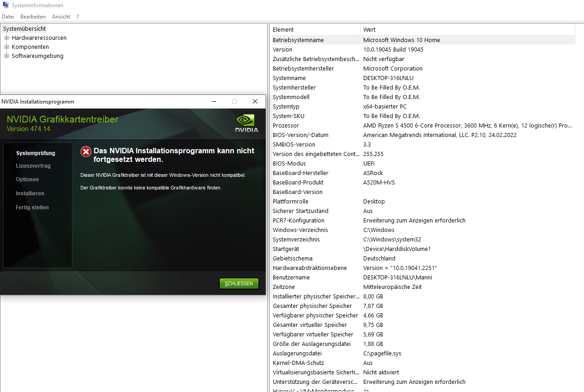Click the value ASRock

coord(373,173)
